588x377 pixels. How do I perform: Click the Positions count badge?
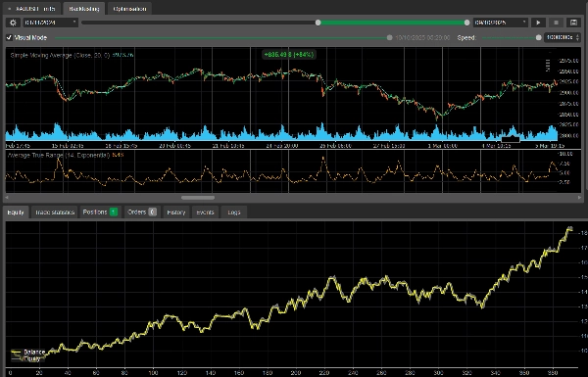point(114,212)
